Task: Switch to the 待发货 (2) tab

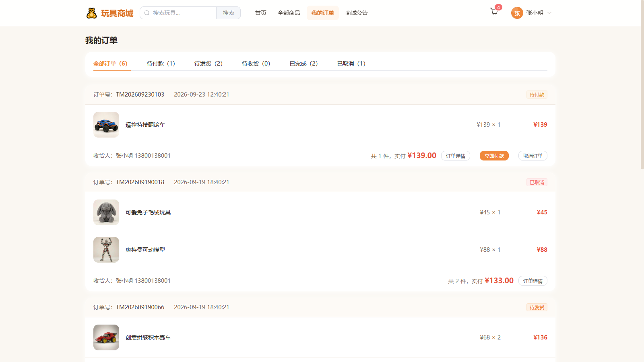Action: click(x=208, y=64)
